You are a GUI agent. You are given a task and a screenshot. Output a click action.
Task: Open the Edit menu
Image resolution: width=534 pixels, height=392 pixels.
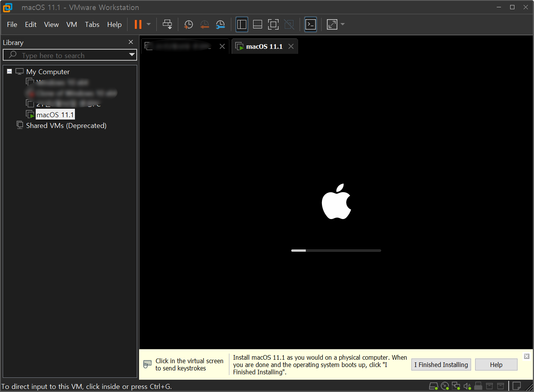31,25
